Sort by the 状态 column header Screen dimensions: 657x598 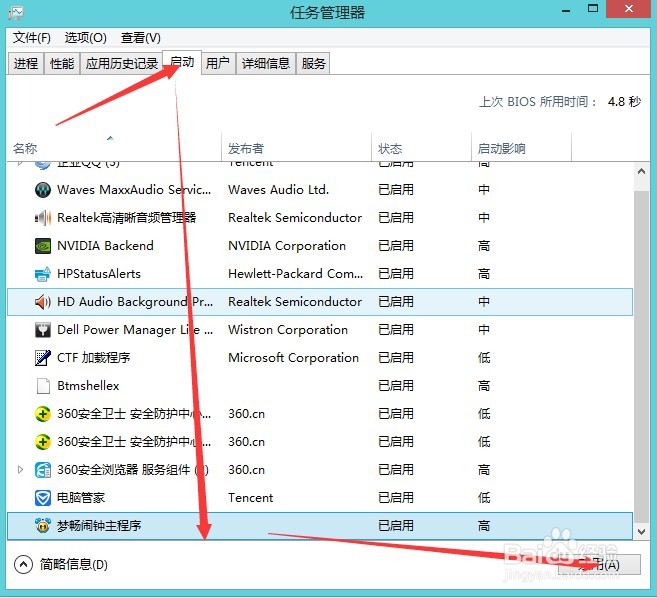click(421, 148)
